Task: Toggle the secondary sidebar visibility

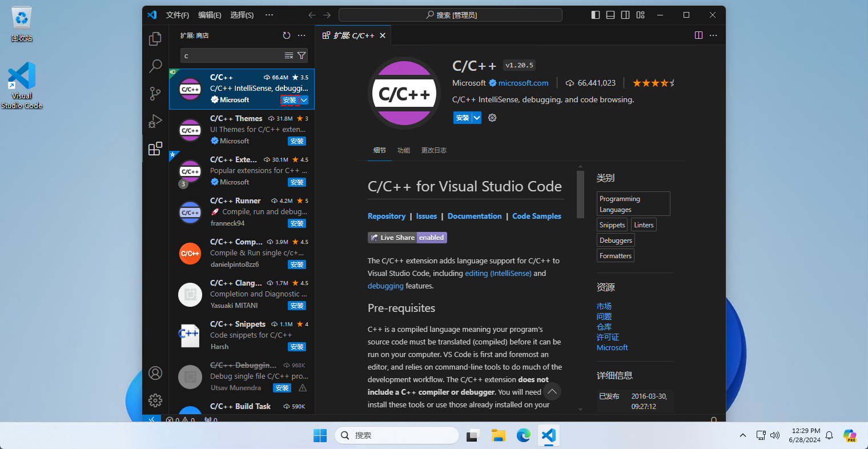Action: pos(625,14)
